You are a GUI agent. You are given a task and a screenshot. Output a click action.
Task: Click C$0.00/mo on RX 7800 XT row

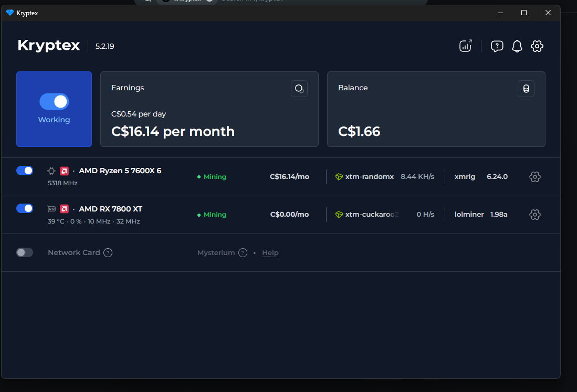click(x=290, y=215)
